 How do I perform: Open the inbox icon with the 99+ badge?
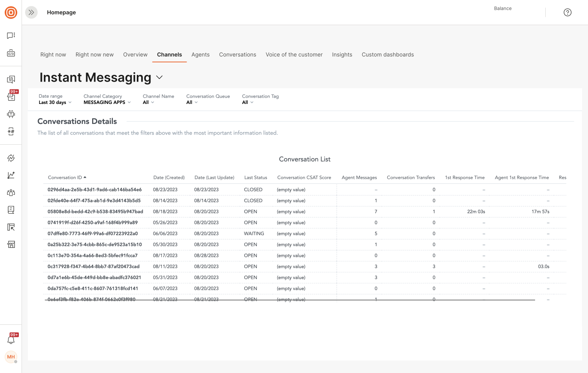pos(11,96)
